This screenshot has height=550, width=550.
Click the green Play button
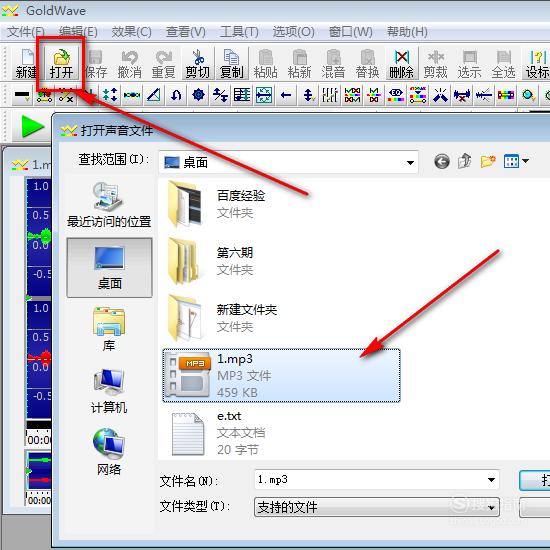pos(32,126)
